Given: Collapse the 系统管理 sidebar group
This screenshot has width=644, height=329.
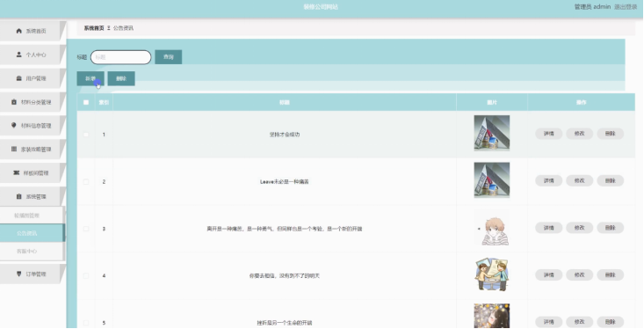Looking at the screenshot, I should 32,196.
